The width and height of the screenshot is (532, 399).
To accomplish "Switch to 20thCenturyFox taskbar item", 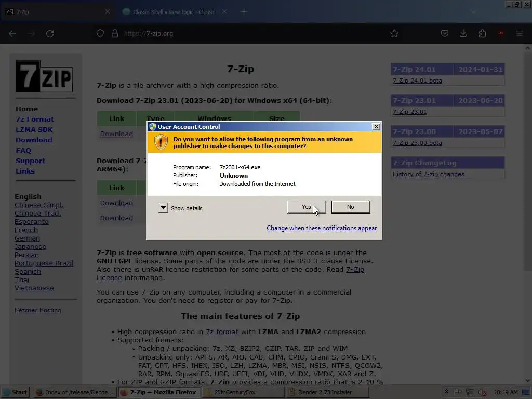I will coord(243,392).
